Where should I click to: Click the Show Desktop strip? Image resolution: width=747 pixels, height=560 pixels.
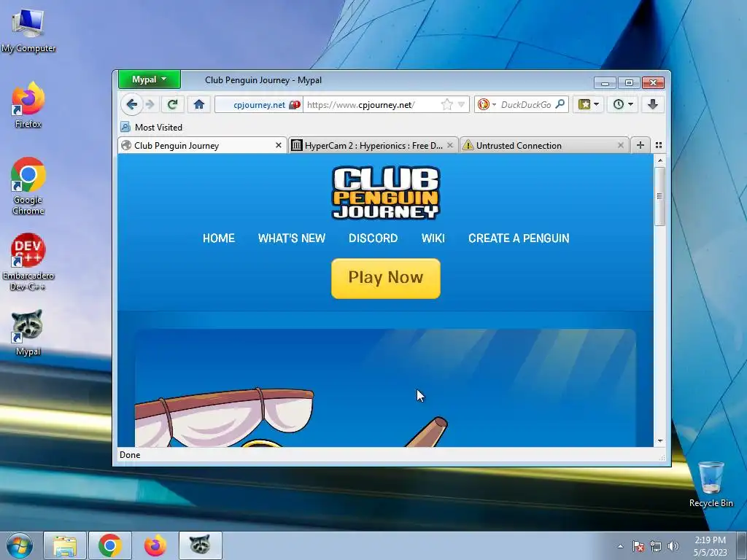point(742,545)
